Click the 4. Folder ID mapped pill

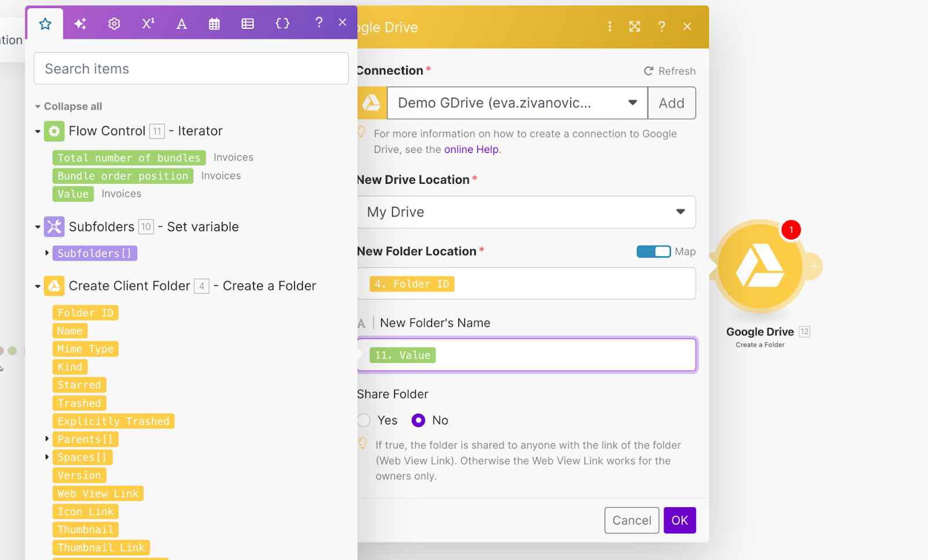point(412,284)
